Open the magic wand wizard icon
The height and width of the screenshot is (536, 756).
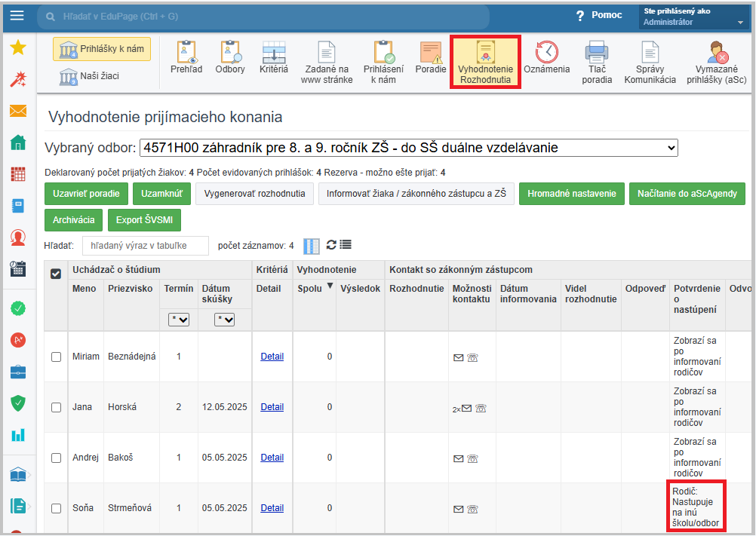point(18,79)
